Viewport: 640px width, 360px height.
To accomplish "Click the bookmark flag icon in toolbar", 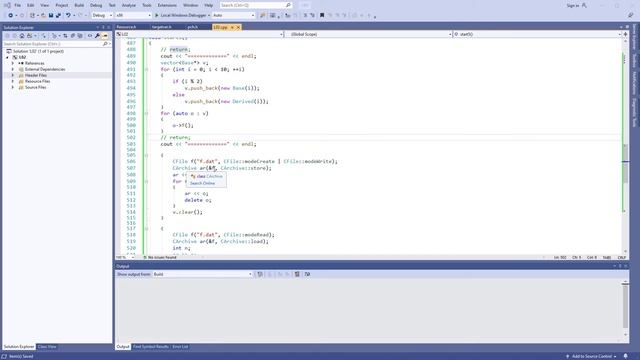I will 322,15.
